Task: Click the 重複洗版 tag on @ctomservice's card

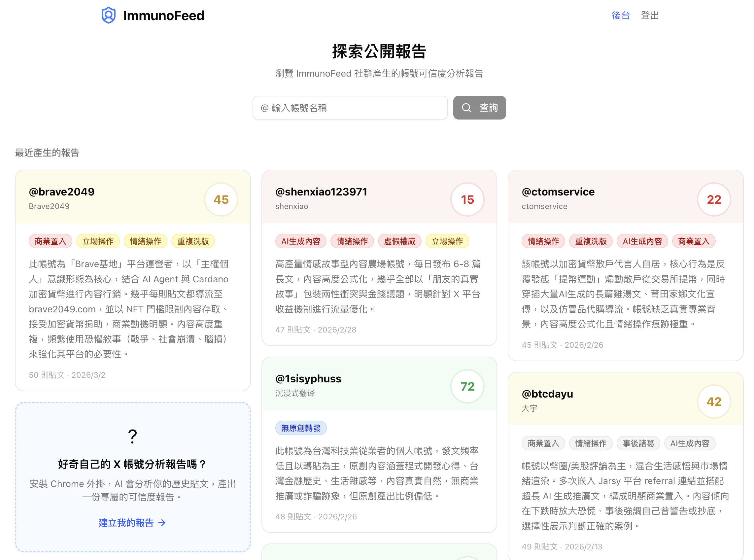Action: tap(591, 241)
